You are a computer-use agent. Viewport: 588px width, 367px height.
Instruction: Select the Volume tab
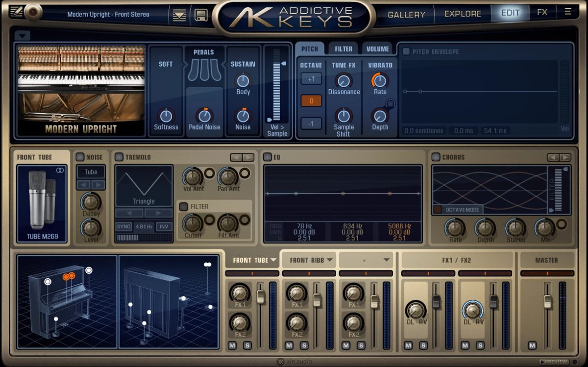(378, 49)
